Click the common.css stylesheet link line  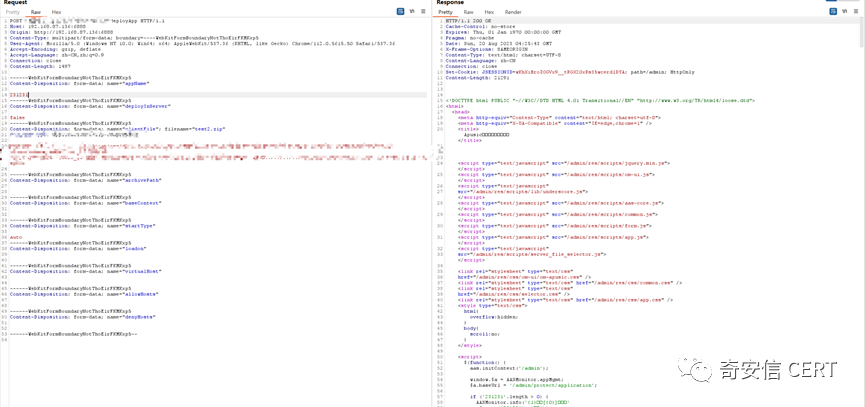(x=570, y=282)
